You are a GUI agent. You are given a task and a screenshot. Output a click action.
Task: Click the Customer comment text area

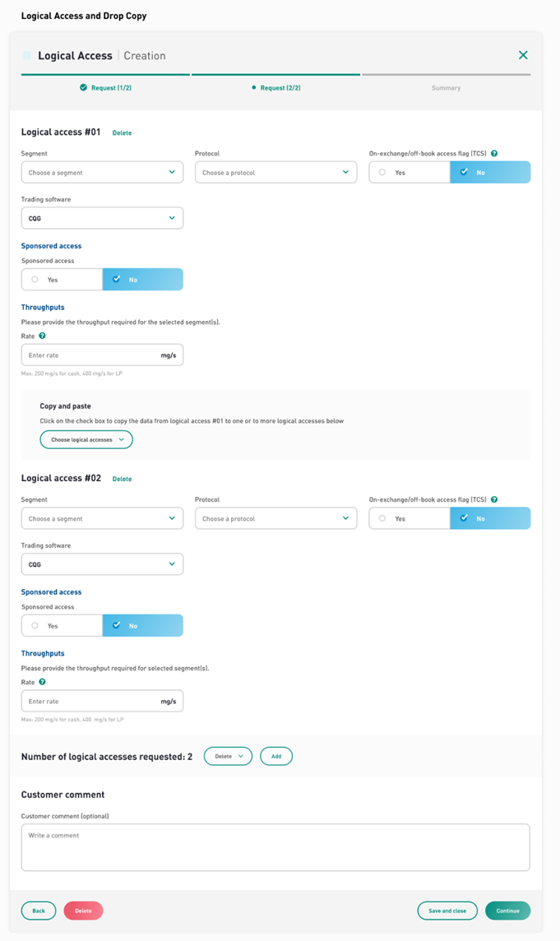click(275, 847)
